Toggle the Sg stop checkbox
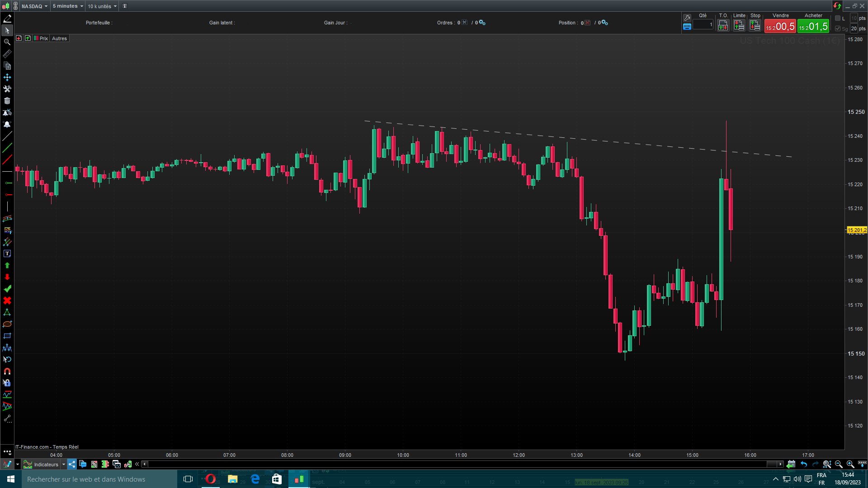 click(x=838, y=28)
